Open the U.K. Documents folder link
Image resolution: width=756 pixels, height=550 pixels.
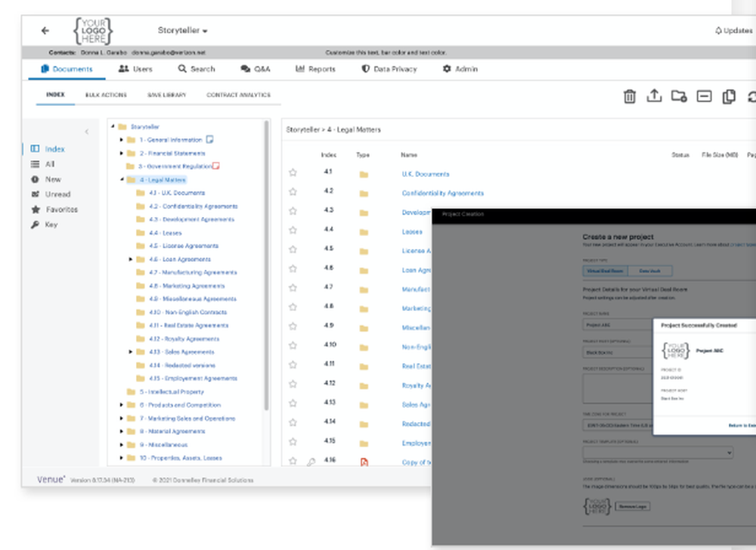tap(425, 174)
